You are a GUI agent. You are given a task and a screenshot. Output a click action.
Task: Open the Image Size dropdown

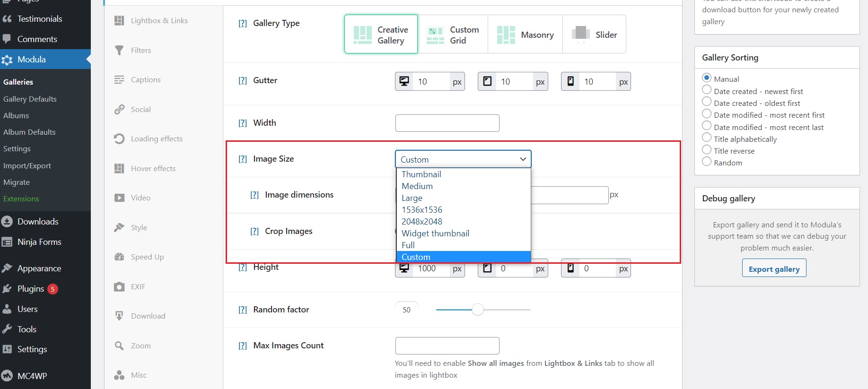point(463,159)
